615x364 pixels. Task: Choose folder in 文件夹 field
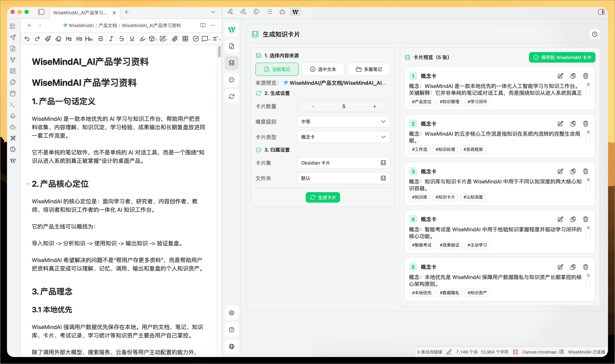(x=344, y=178)
